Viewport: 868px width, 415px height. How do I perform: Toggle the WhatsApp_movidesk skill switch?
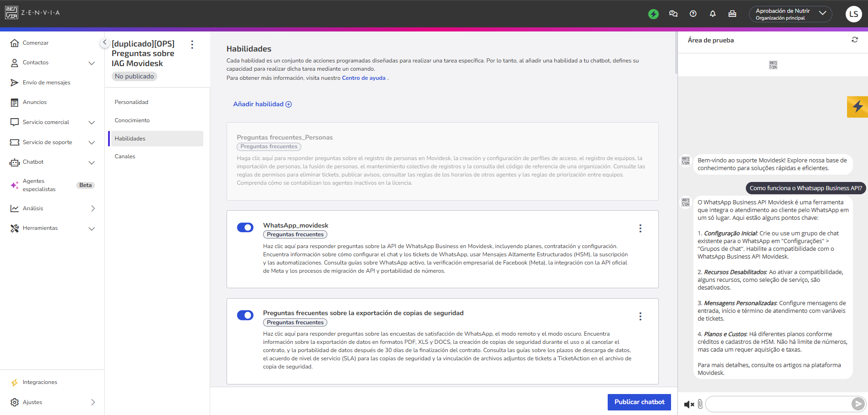pos(245,227)
